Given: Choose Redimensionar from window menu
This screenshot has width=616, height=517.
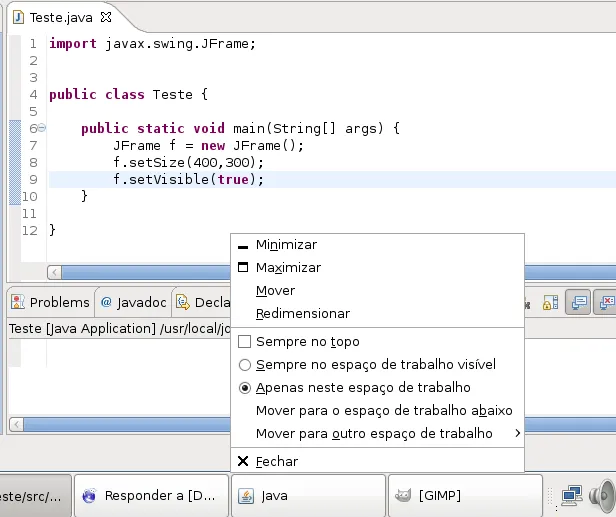Looking at the screenshot, I should tap(302, 314).
